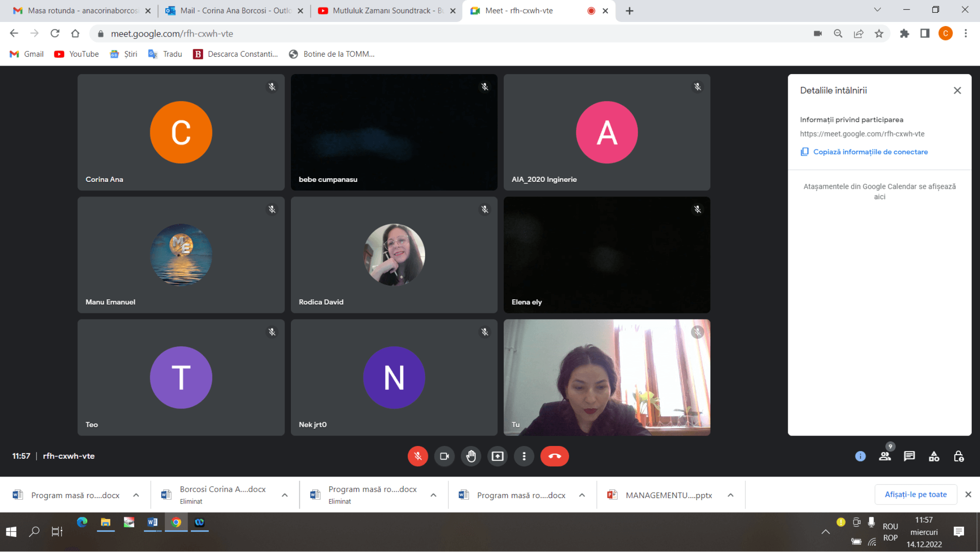
Task: Expand options for Borcosi Corina docx download
Action: coord(285,495)
